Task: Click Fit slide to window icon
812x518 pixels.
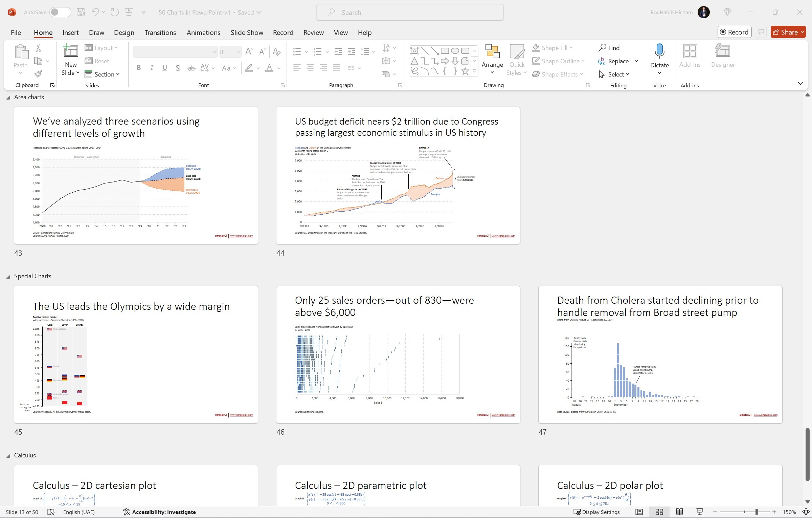Action: pos(806,512)
